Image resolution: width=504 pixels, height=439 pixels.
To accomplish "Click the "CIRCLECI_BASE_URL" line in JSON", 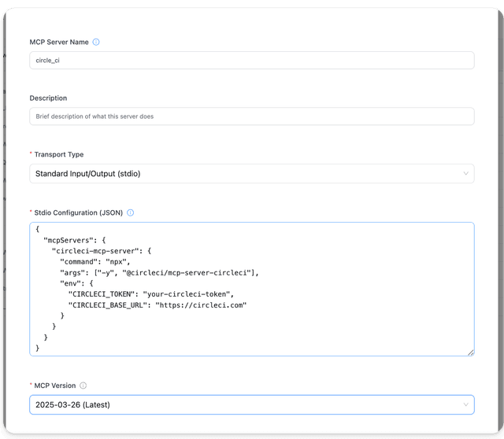I will [x=157, y=305].
